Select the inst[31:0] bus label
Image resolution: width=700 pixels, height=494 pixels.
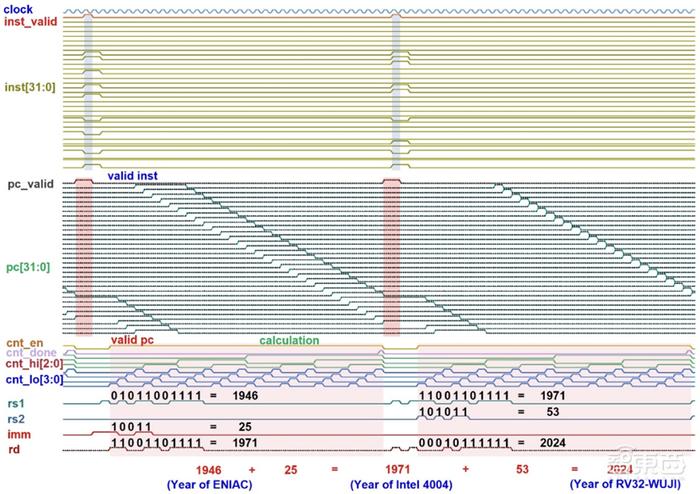click(30, 87)
